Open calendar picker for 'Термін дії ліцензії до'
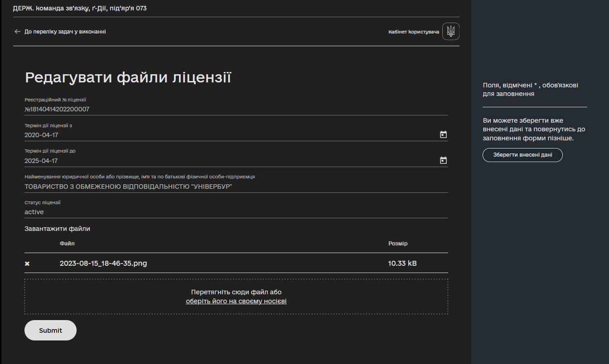The height and width of the screenshot is (364, 609). click(x=443, y=160)
